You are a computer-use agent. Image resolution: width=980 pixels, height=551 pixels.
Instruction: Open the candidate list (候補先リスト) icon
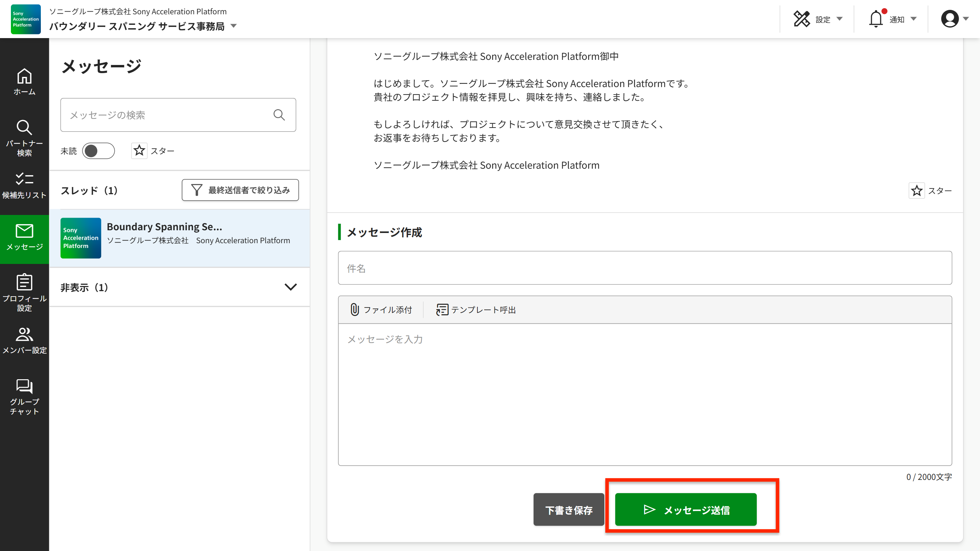pyautogui.click(x=24, y=186)
